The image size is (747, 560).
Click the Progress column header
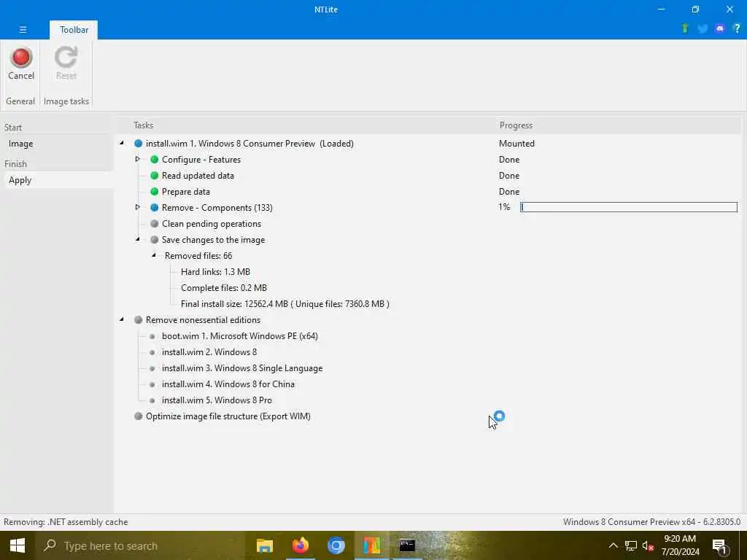click(516, 125)
